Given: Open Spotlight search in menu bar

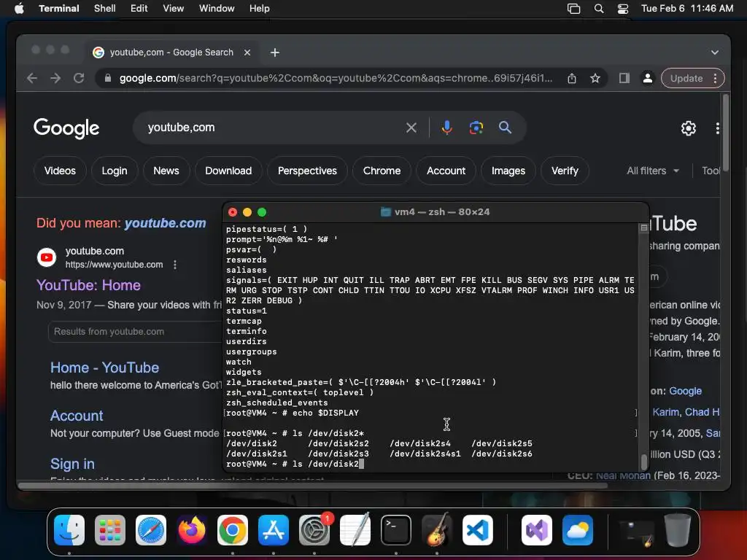Looking at the screenshot, I should click(599, 9).
